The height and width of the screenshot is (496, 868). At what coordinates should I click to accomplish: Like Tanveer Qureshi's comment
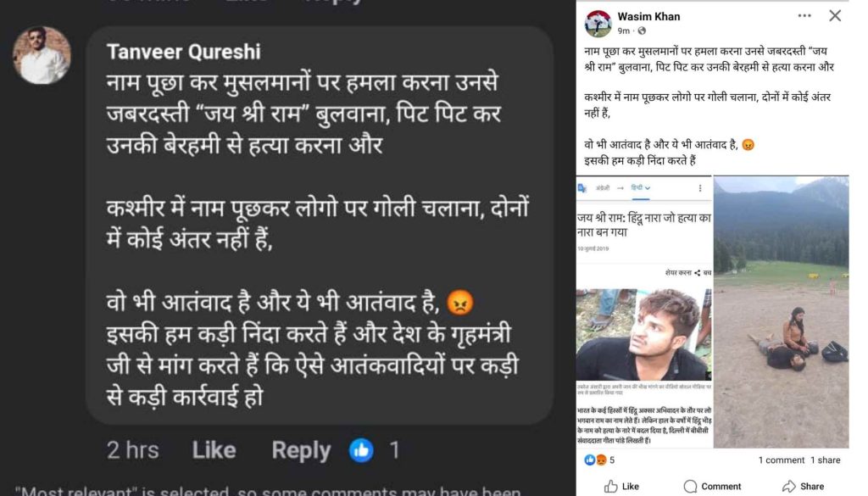214,449
